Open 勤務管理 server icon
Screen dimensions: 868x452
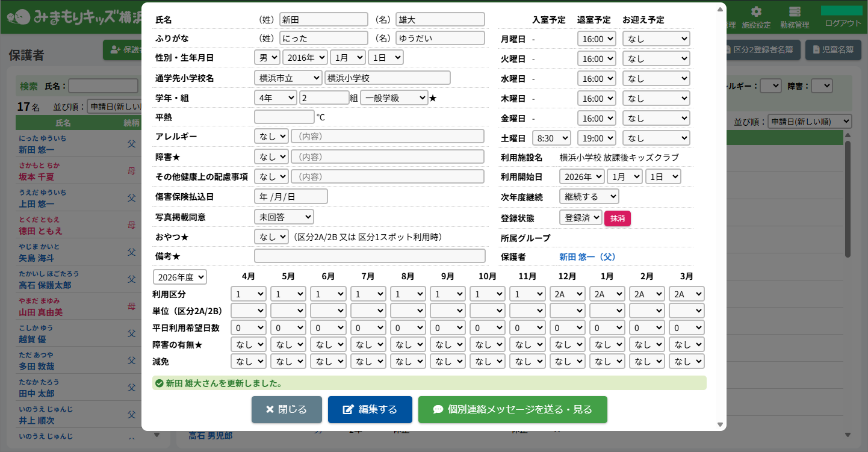click(x=795, y=12)
